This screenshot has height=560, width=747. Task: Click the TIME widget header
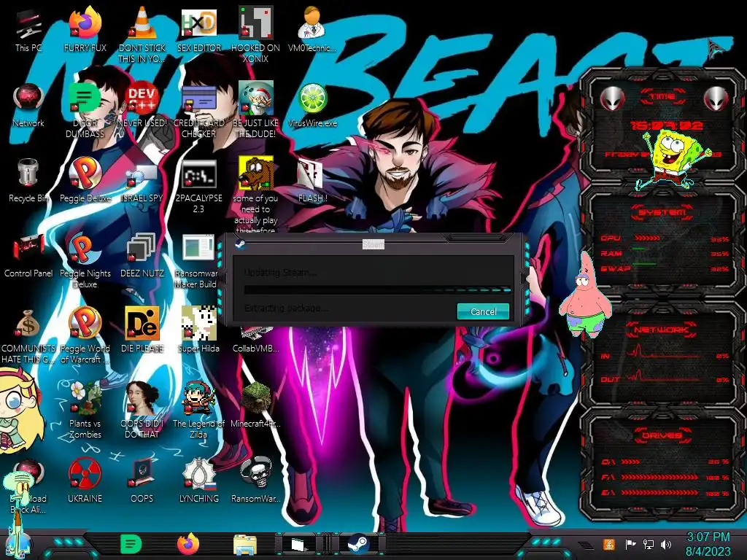tap(662, 97)
